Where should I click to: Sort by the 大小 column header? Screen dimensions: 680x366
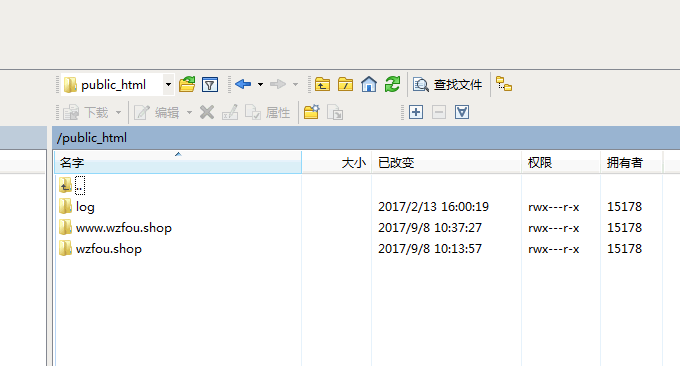(337, 163)
